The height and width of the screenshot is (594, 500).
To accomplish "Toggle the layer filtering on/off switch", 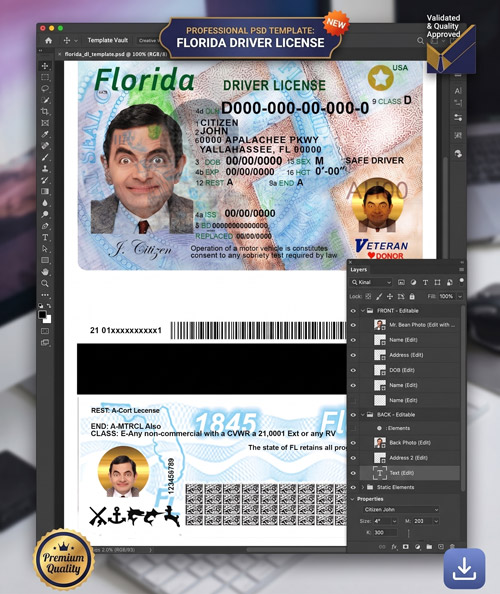I will pos(461,281).
